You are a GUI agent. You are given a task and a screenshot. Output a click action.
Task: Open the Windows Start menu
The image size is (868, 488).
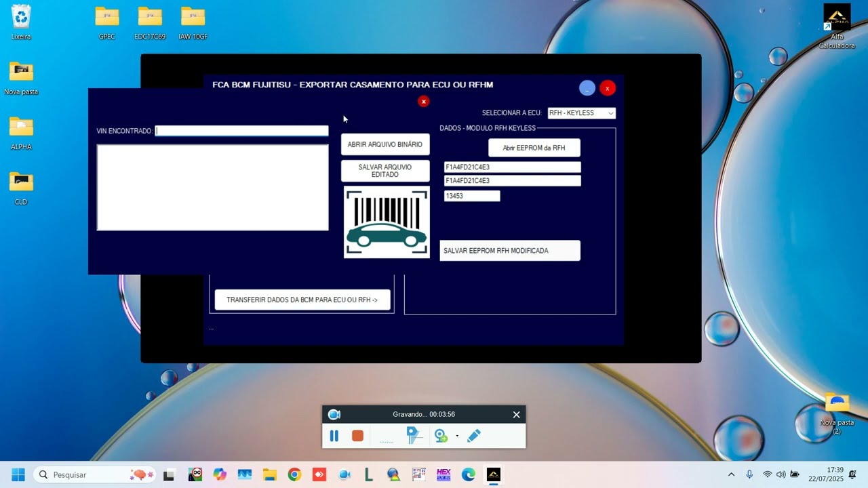click(x=18, y=474)
